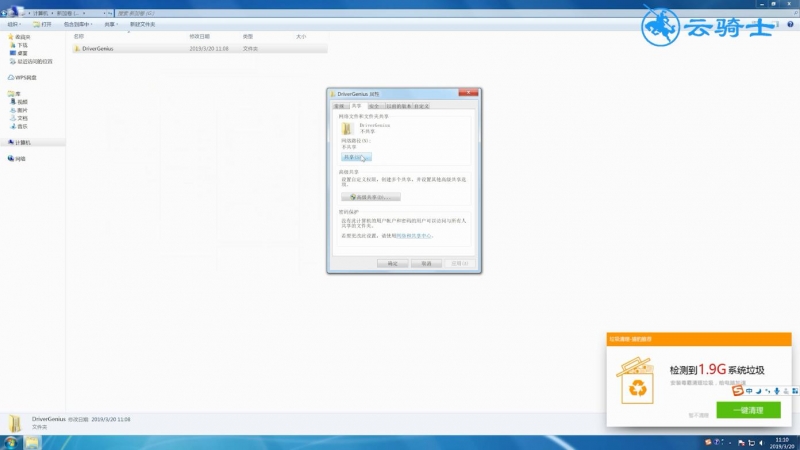Open Action Center flag tray icon

tap(741, 443)
